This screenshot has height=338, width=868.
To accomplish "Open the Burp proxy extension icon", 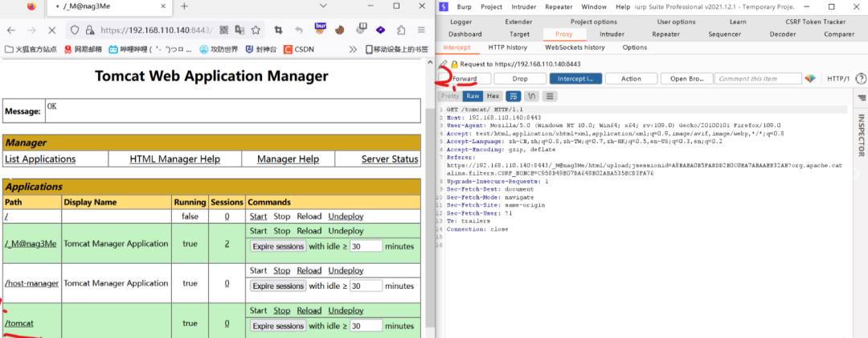I will coord(321,28).
